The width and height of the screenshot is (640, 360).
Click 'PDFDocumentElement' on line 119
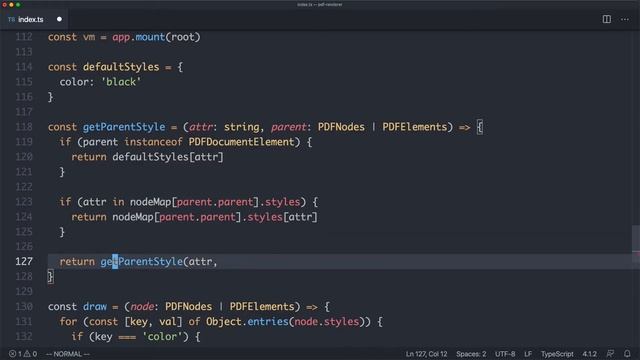click(241, 142)
